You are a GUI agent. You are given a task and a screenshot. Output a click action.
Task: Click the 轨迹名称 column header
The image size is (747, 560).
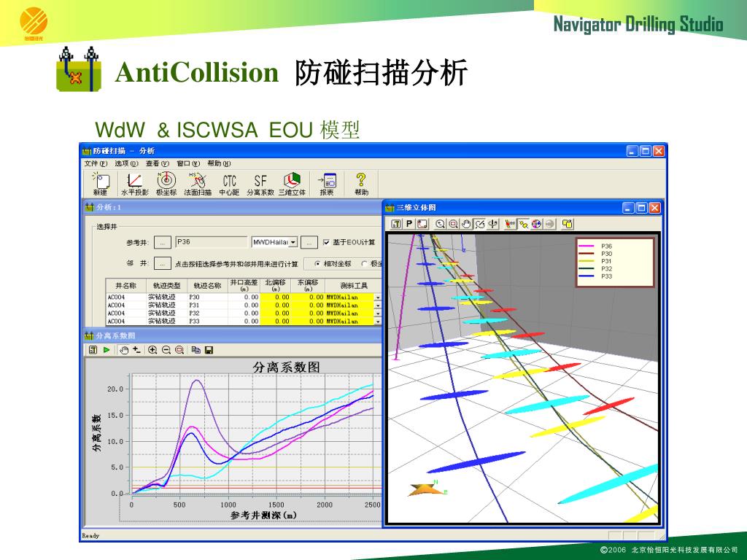click(x=207, y=286)
